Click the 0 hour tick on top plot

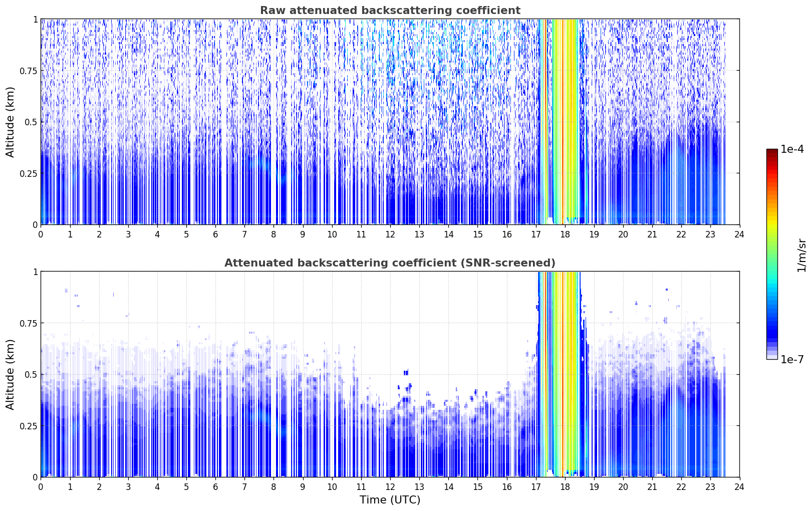tap(41, 234)
